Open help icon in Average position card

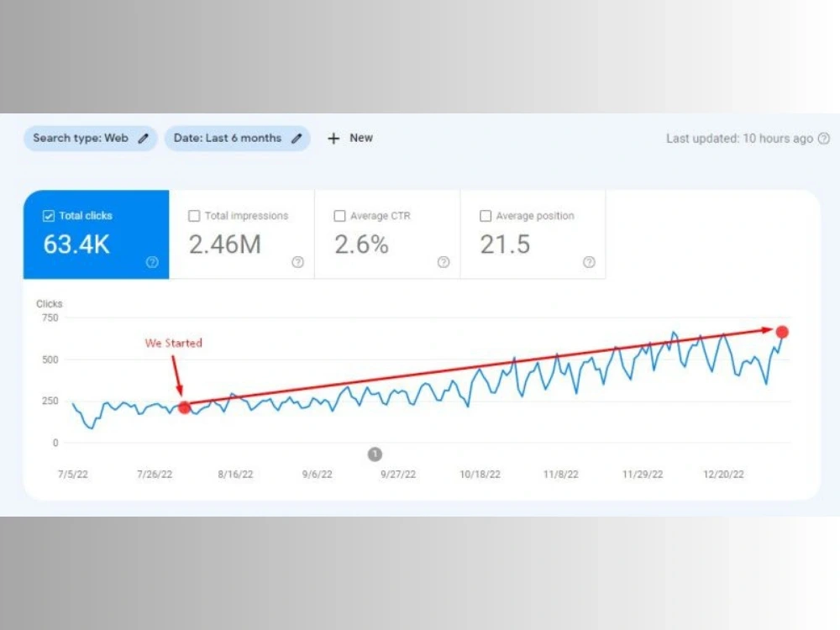(589, 262)
